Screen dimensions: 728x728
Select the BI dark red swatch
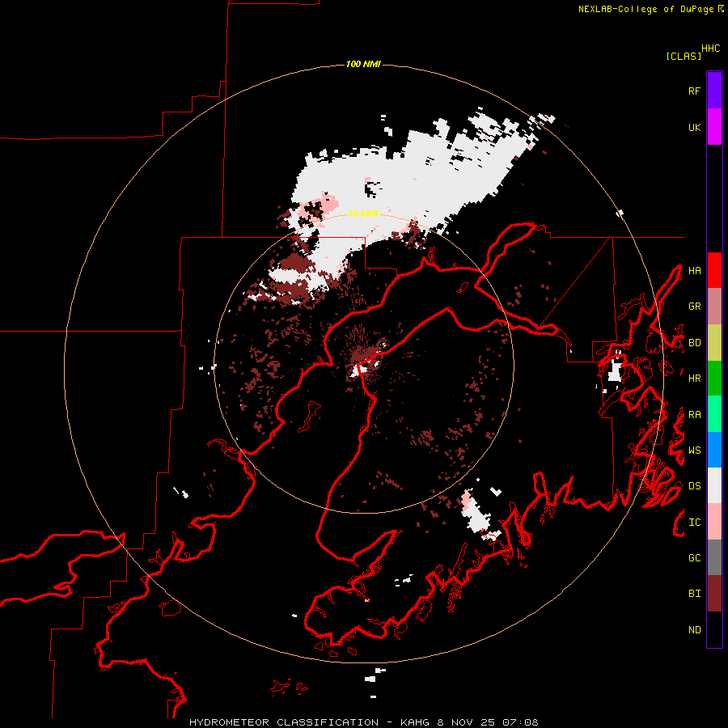pyautogui.click(x=714, y=594)
